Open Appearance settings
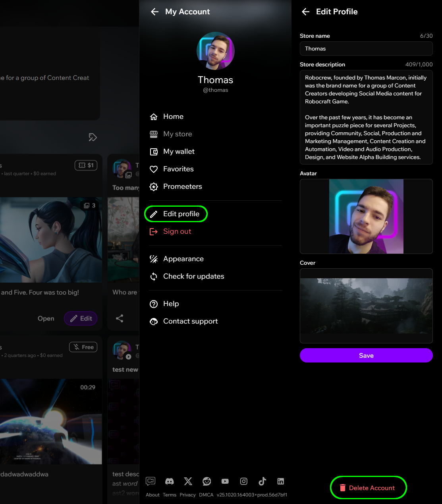Viewport: 442px width, 504px height. pos(183,259)
